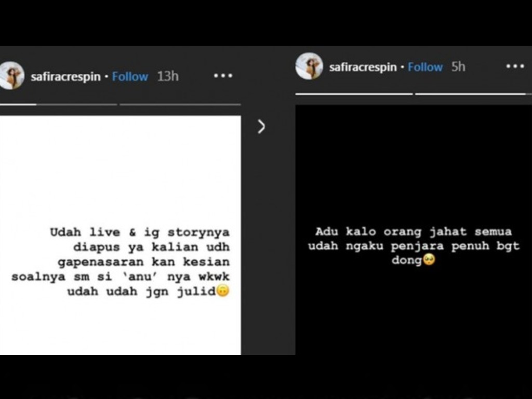Image resolution: width=532 pixels, height=399 pixels.
Task: Follow safiracrespin from the 13h story
Action: pyautogui.click(x=130, y=76)
